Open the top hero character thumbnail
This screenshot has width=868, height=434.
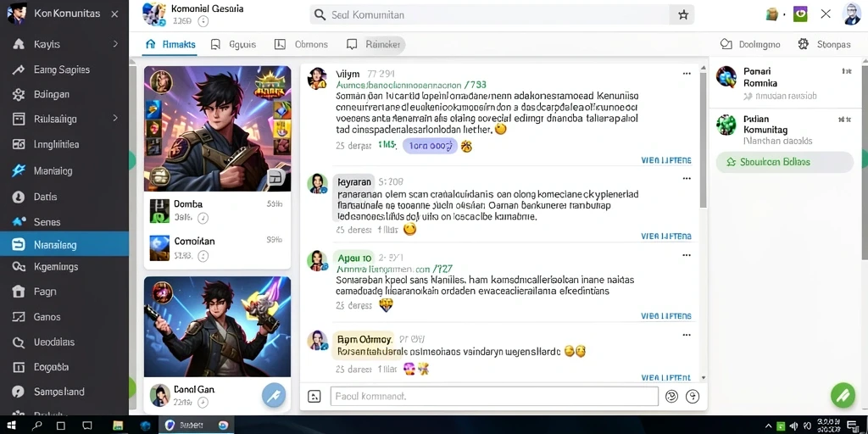(x=218, y=129)
